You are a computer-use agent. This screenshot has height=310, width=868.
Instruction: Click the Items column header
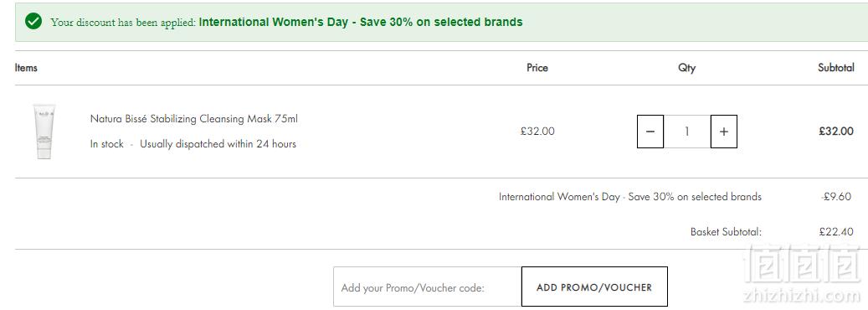[x=26, y=68]
